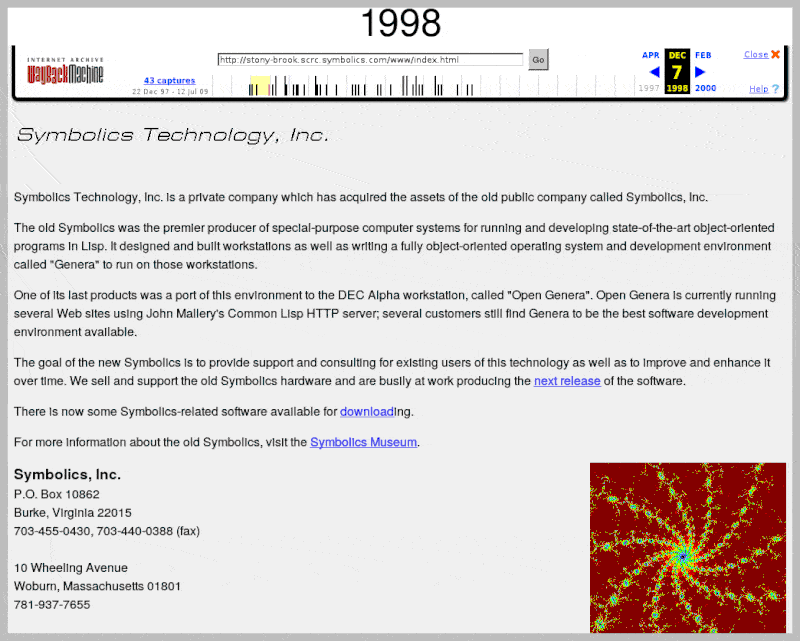The height and width of the screenshot is (641, 800).
Task: Open the Help link
Action: click(759, 89)
